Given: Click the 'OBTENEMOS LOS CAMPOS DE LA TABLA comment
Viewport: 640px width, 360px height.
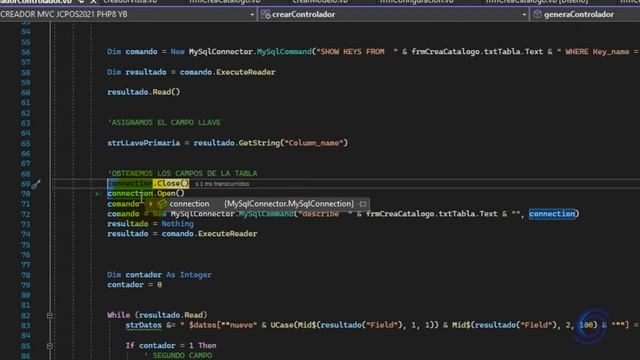Looking at the screenshot, I should coord(182,173).
